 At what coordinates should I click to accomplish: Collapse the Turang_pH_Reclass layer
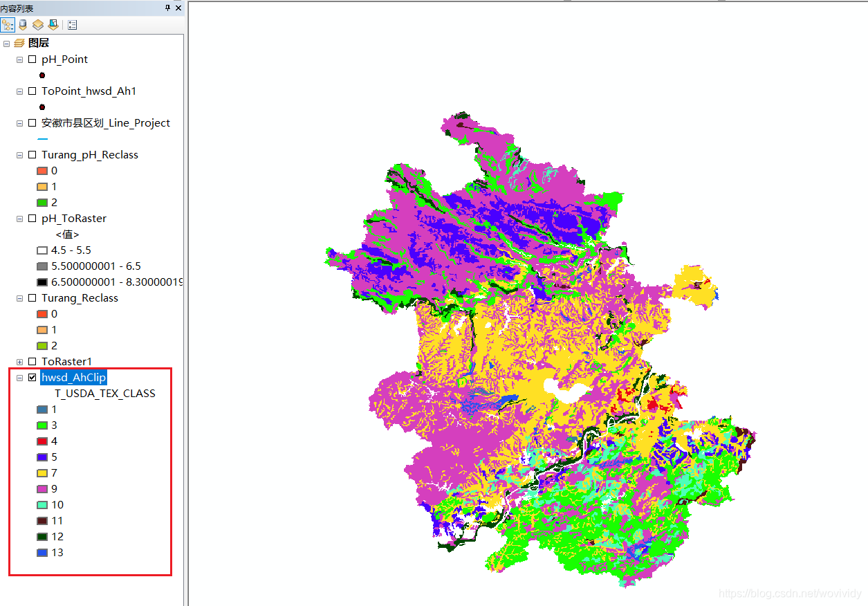click(19, 155)
